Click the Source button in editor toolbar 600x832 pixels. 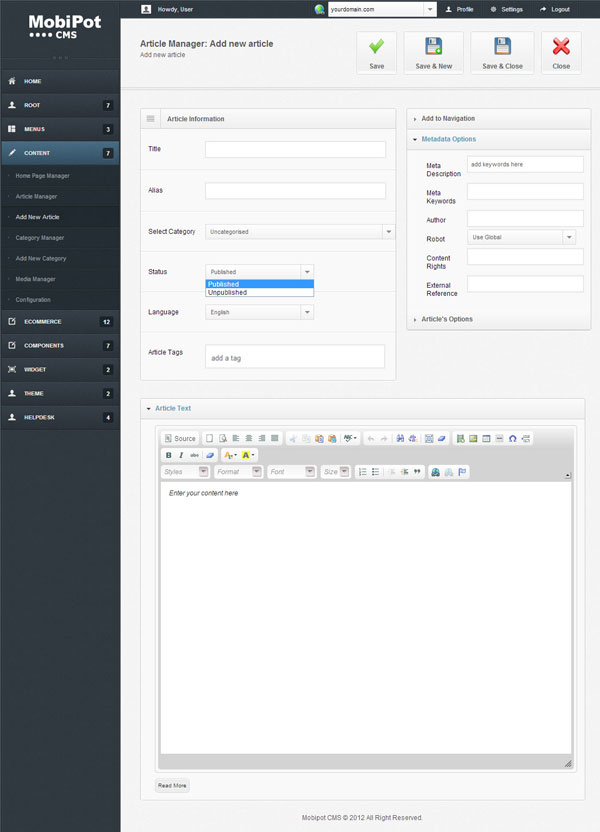coord(180,438)
